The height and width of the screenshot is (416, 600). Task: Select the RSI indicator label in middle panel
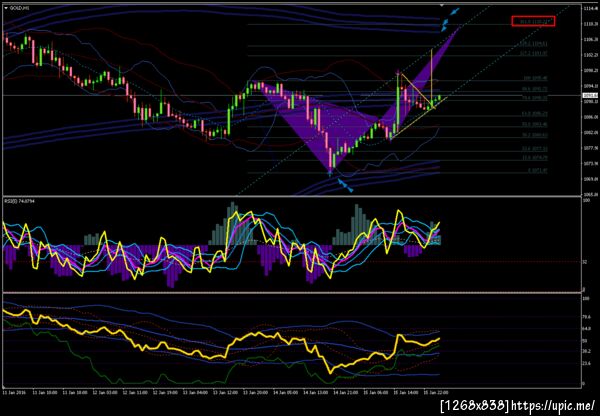[x=19, y=201]
